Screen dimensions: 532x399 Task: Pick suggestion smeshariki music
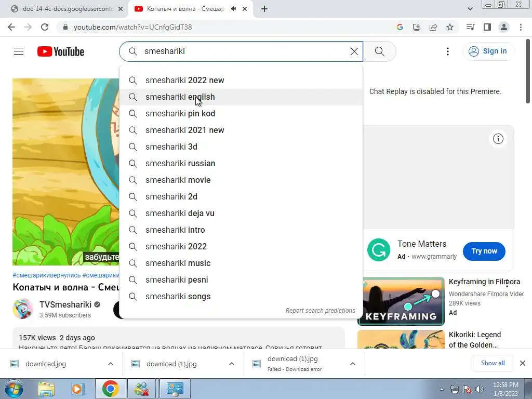tap(241, 263)
